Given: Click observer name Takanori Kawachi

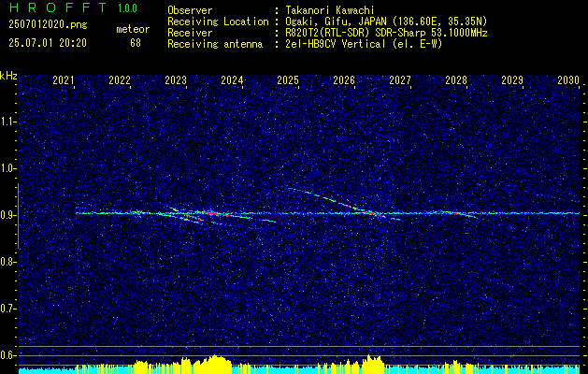Looking at the screenshot, I should coord(330,10).
